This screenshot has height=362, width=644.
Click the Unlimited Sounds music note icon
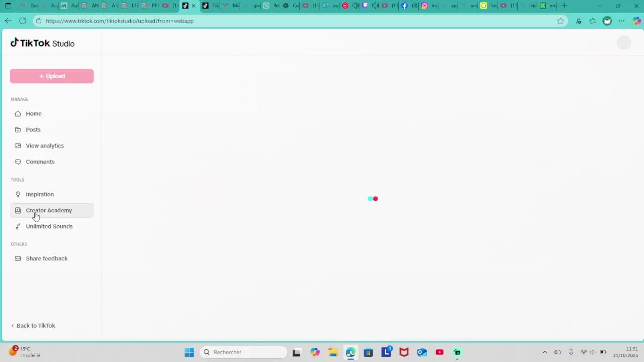18,226
